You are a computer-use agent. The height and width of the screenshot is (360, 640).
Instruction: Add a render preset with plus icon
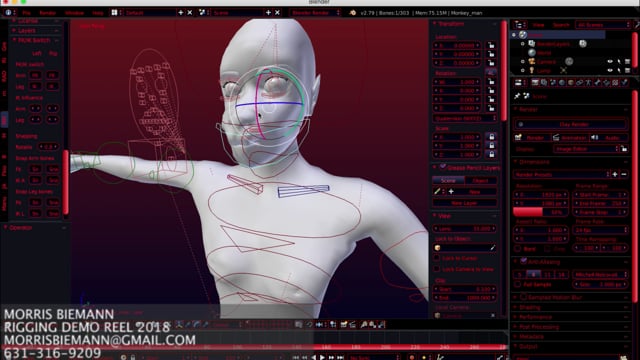(x=615, y=174)
